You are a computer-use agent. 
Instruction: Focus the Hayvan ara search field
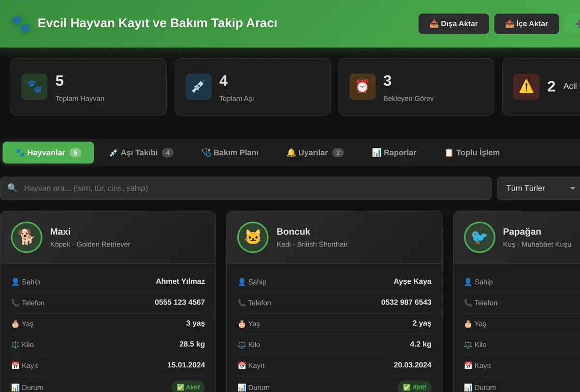(246, 188)
